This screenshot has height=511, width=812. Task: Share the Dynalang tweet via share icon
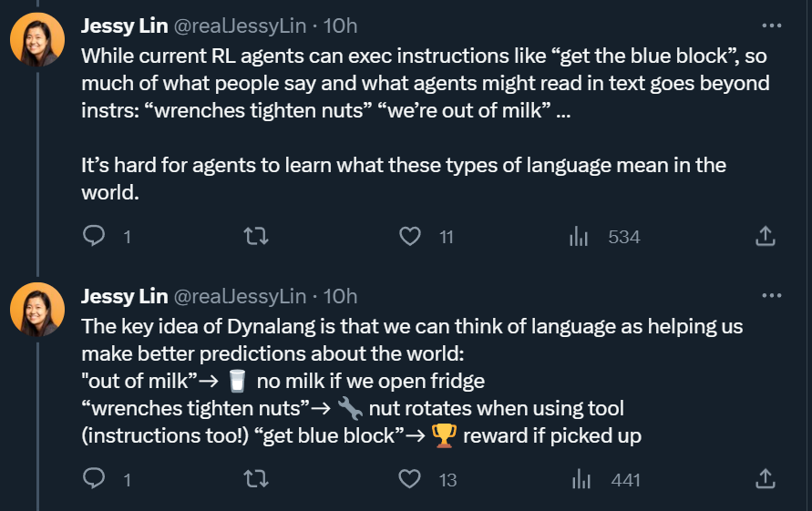coord(765,479)
